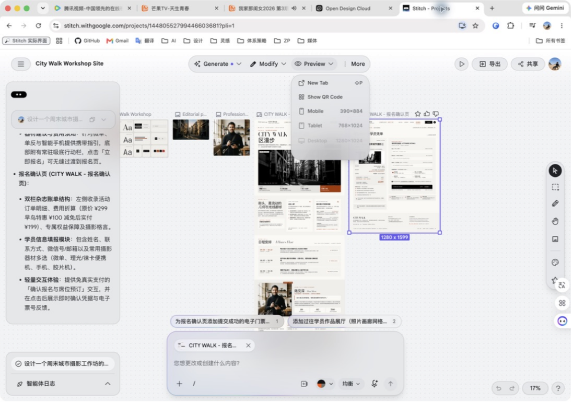The image size is (571, 402).
Task: Click the voice input microphone icon
Action: tap(374, 384)
